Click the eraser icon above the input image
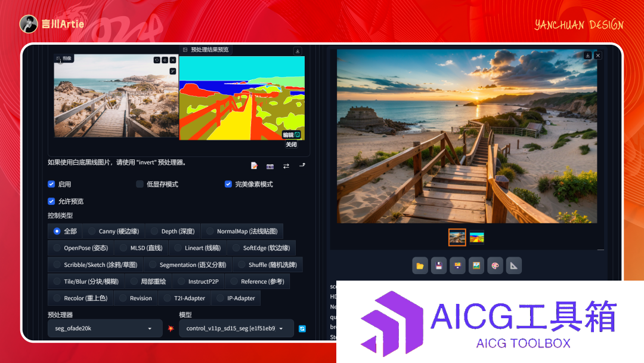The height and width of the screenshot is (363, 644). click(165, 60)
